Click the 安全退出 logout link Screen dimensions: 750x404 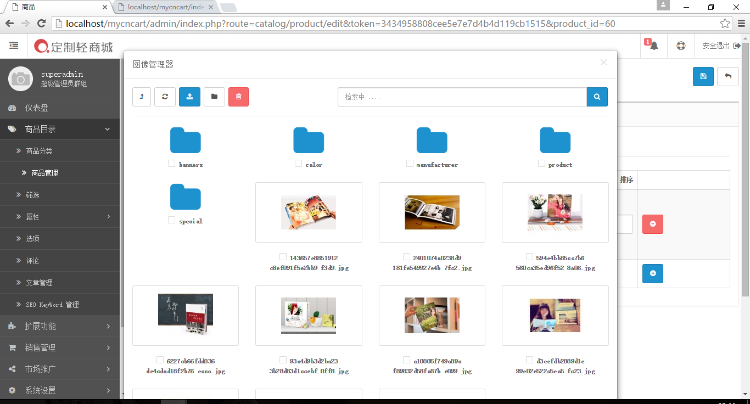click(721, 46)
